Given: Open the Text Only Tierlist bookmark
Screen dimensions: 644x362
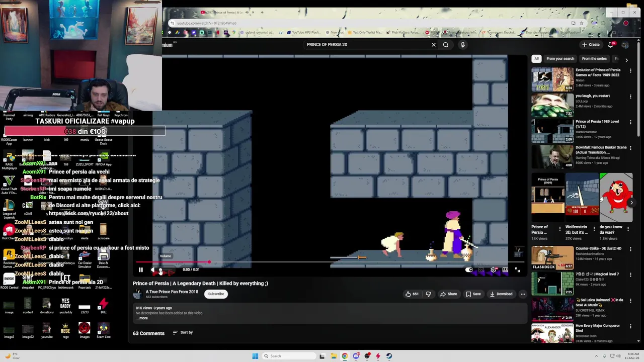Looking at the screenshot, I should click(366, 33).
